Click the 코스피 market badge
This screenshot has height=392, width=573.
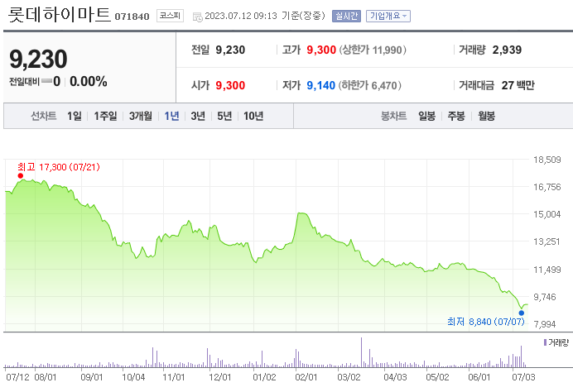click(170, 16)
